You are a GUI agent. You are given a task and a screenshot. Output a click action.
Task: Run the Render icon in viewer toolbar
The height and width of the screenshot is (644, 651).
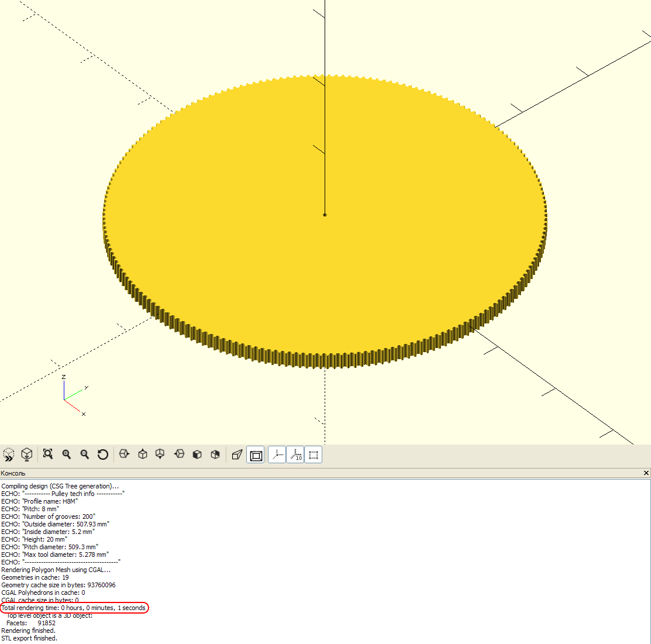coord(26,454)
